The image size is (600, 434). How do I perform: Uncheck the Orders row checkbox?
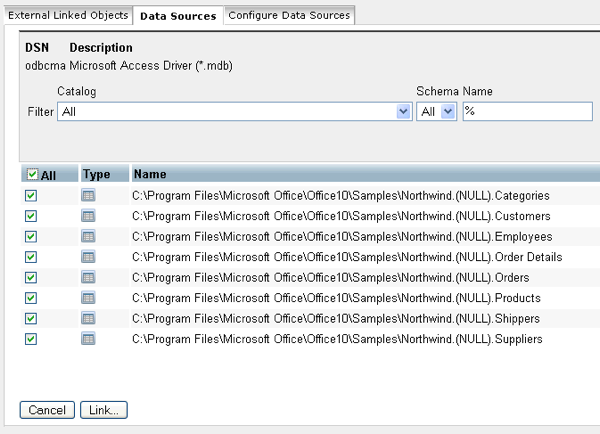[31, 278]
